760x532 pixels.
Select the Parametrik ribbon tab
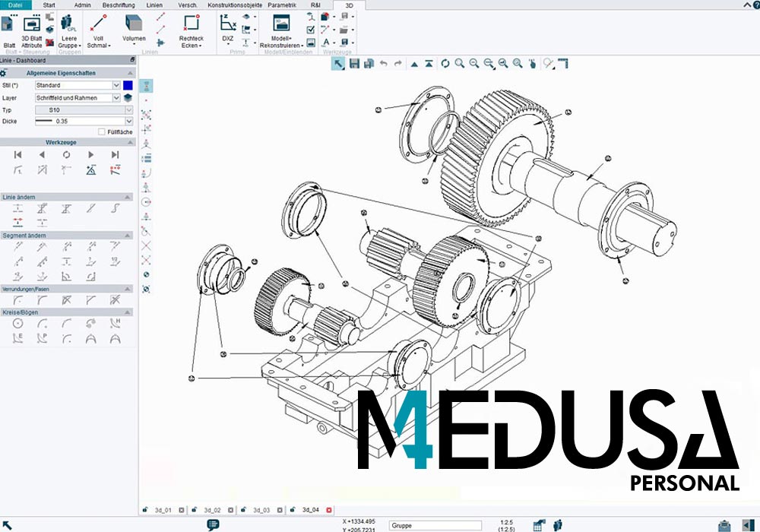coord(282,5)
